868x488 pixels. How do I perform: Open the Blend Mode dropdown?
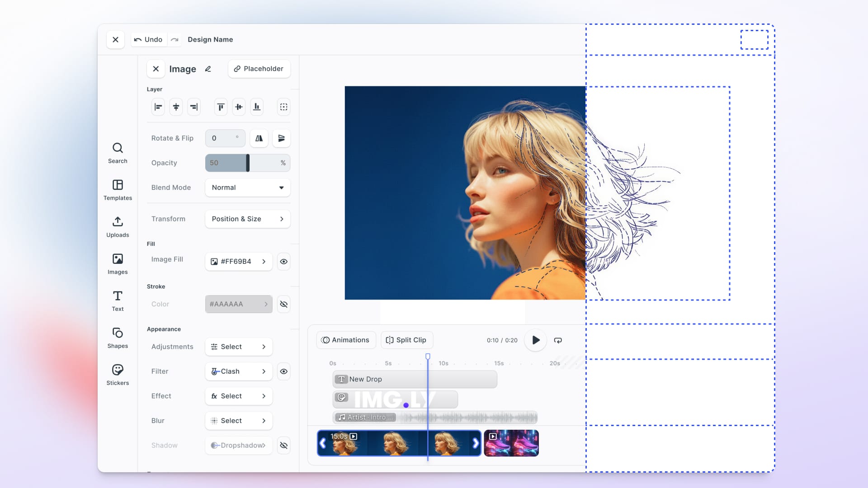[247, 188]
